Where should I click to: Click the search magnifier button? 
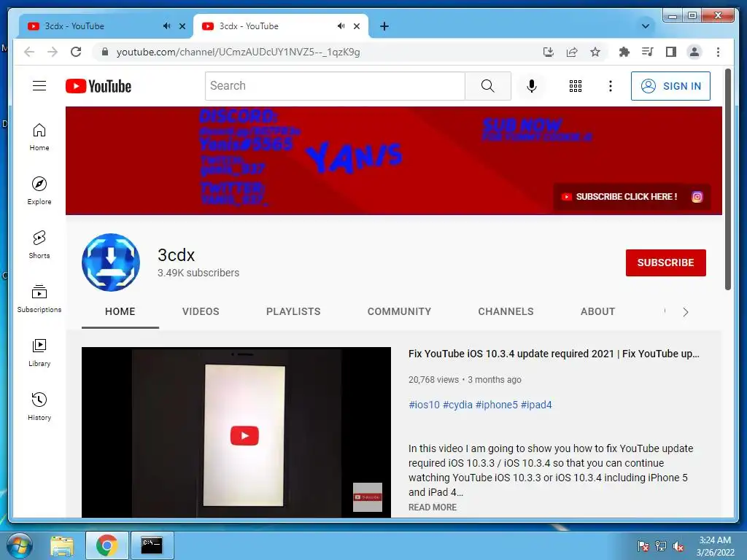pyautogui.click(x=488, y=86)
